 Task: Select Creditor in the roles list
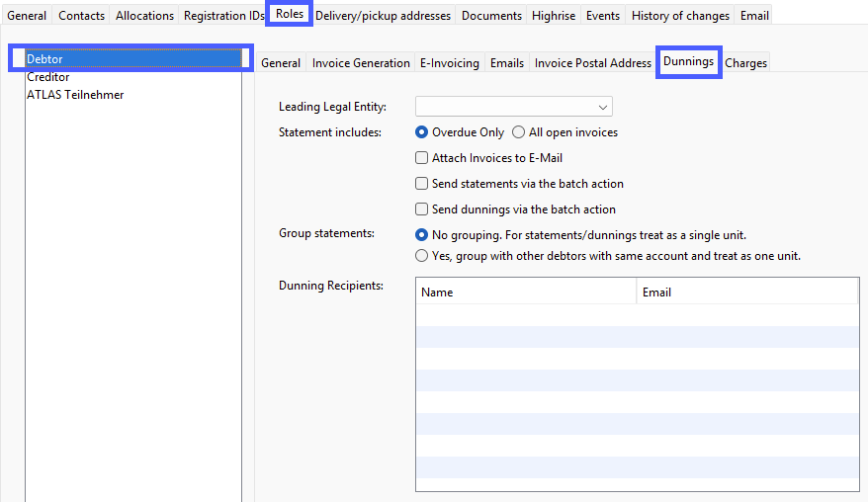(48, 77)
